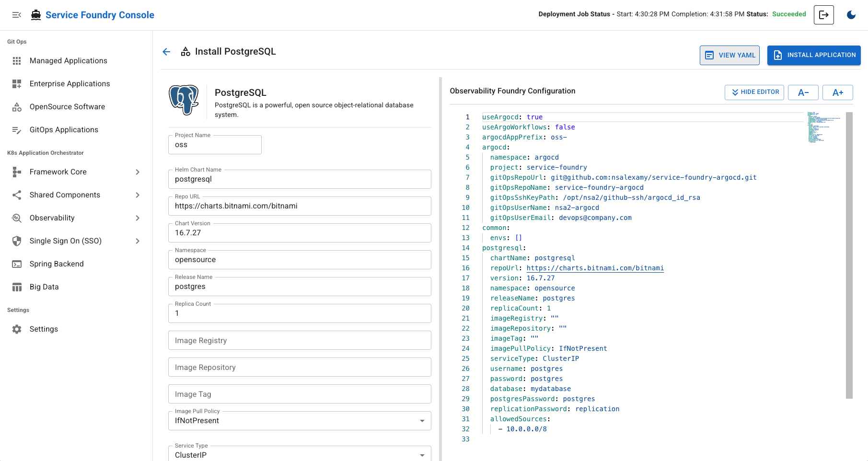Click the Image Tag field

tap(300, 394)
